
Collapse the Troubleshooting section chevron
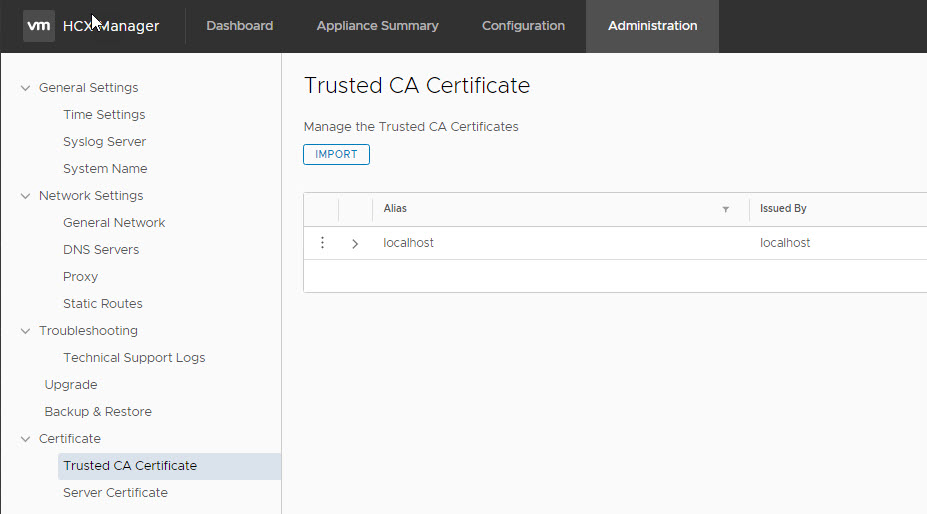26,331
